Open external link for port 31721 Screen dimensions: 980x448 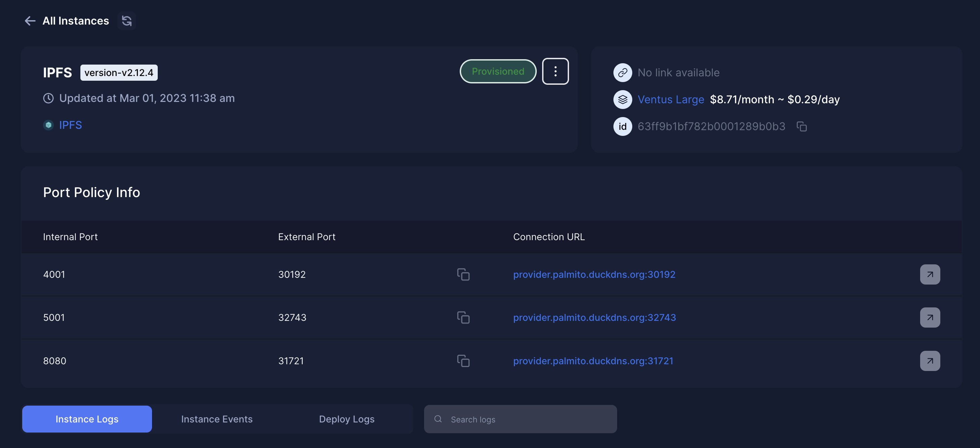click(930, 361)
